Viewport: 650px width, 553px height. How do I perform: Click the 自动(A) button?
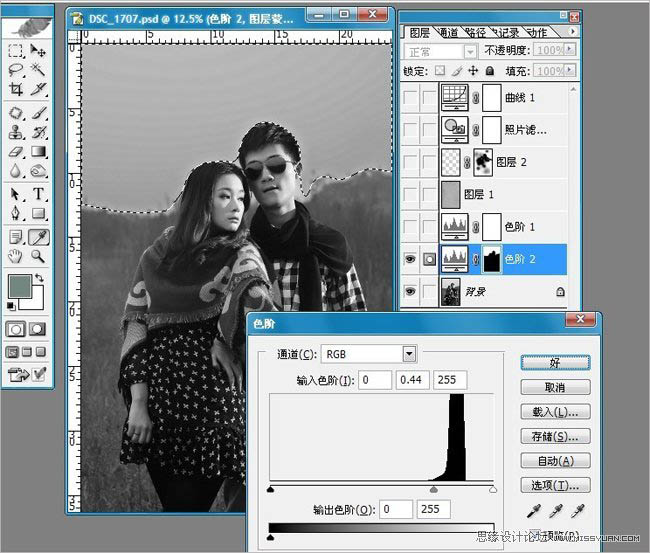point(555,461)
